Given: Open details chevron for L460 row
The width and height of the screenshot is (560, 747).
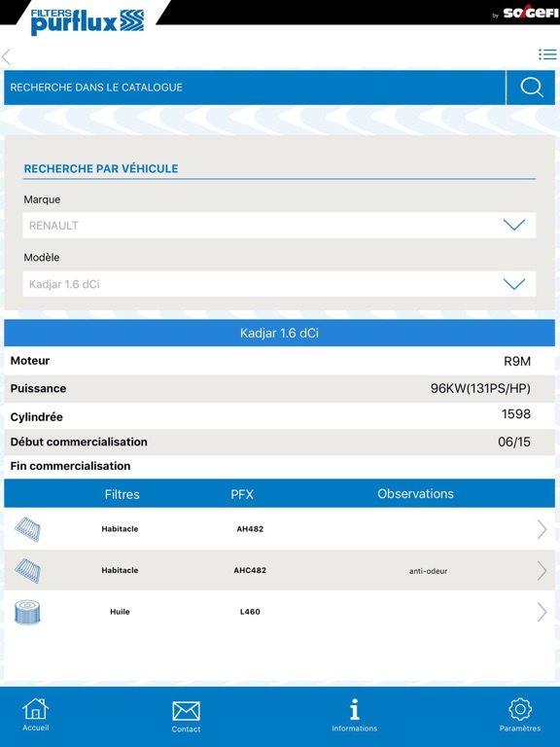Looking at the screenshot, I should 542,612.
